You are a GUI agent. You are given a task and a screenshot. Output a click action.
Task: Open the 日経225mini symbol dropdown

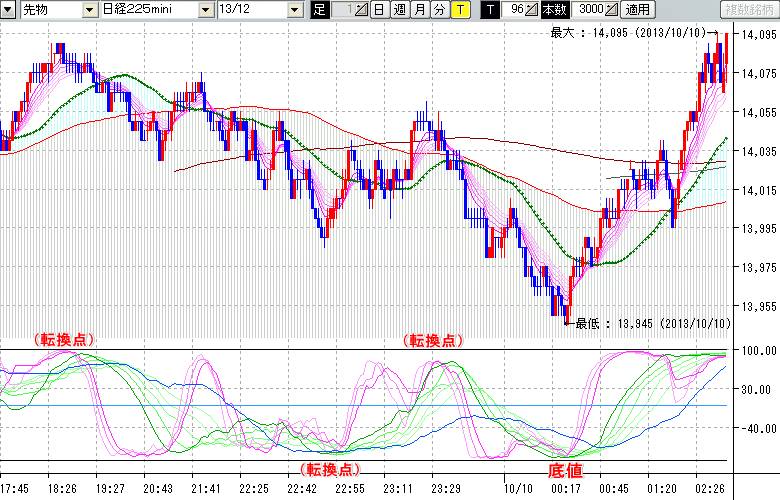206,10
